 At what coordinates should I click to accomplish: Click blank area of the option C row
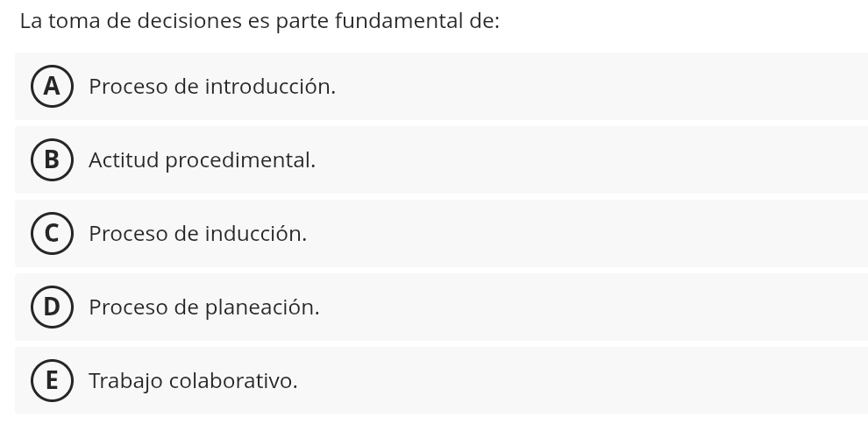(596, 234)
